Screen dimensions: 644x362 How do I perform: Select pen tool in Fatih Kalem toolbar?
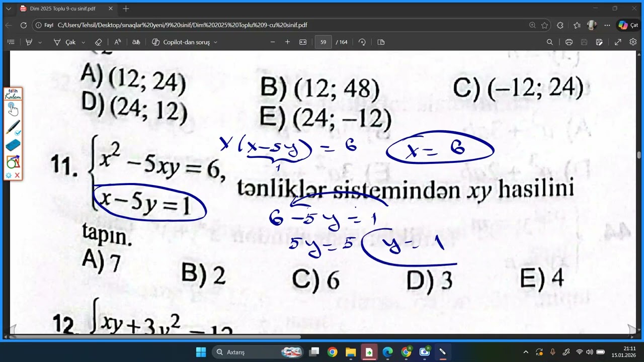click(13, 127)
